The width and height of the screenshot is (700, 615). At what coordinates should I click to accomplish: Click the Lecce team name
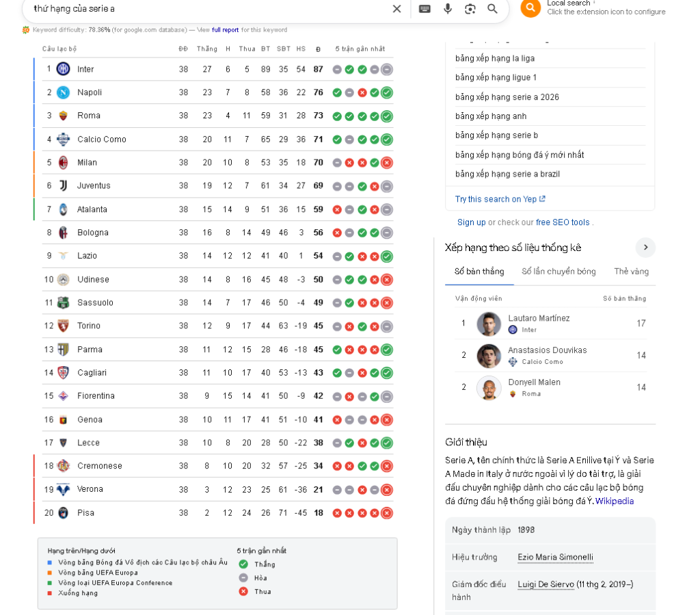click(88, 443)
